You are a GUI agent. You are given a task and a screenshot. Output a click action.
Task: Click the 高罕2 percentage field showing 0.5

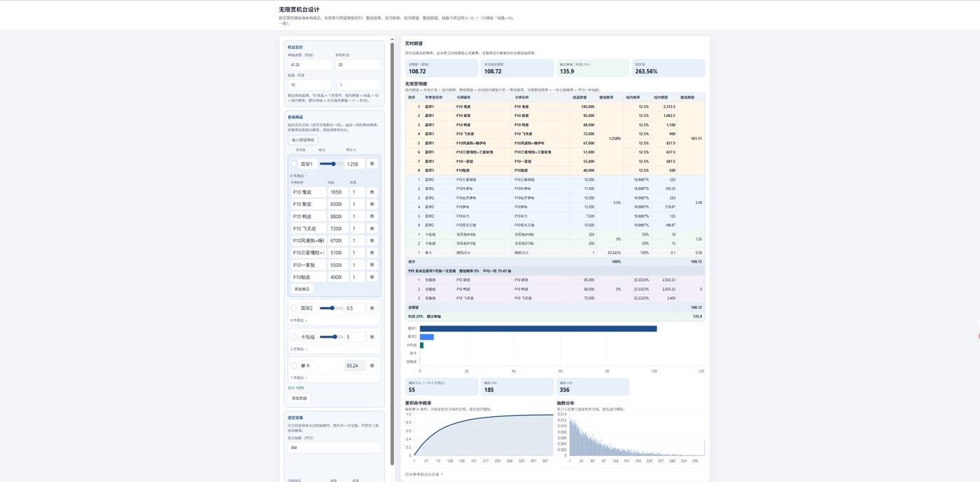point(354,308)
